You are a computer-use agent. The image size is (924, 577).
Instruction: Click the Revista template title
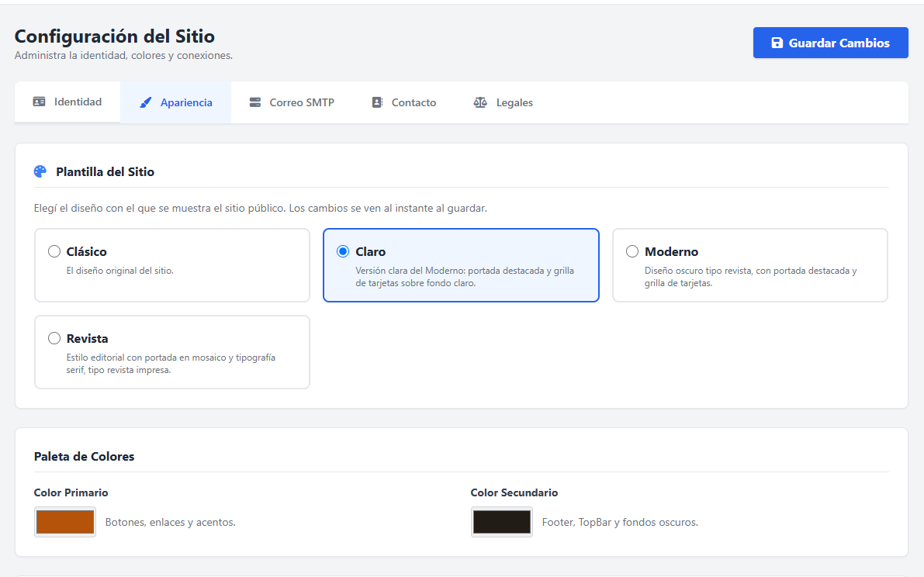pos(87,339)
